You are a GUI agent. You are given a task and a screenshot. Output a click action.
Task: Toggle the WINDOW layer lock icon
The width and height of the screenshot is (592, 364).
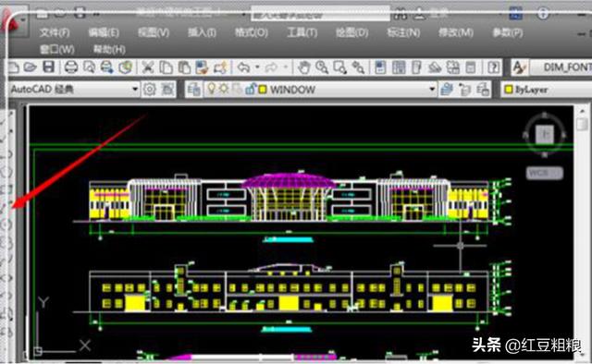(x=250, y=90)
